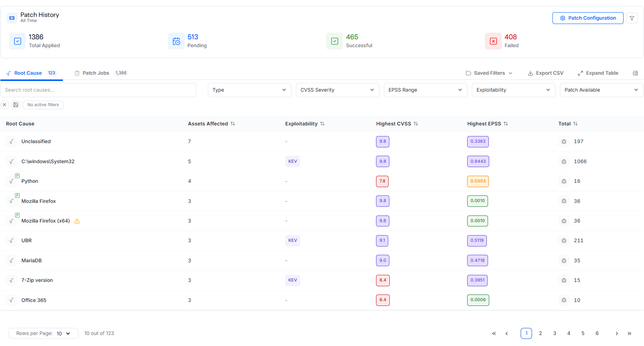Click the warning icon next to Mozilla Firefox (x64)
Screen dimensions: 644x346
click(77, 221)
